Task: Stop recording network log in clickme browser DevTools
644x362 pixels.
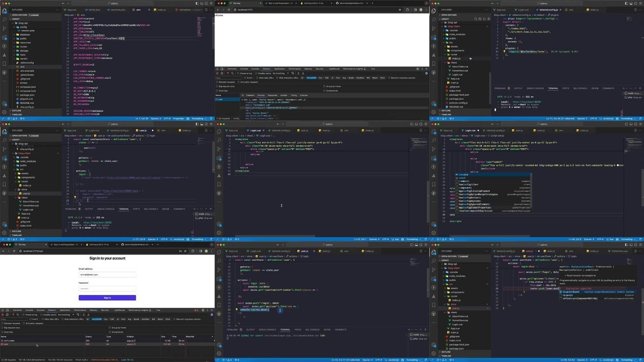Action: click(x=217, y=73)
